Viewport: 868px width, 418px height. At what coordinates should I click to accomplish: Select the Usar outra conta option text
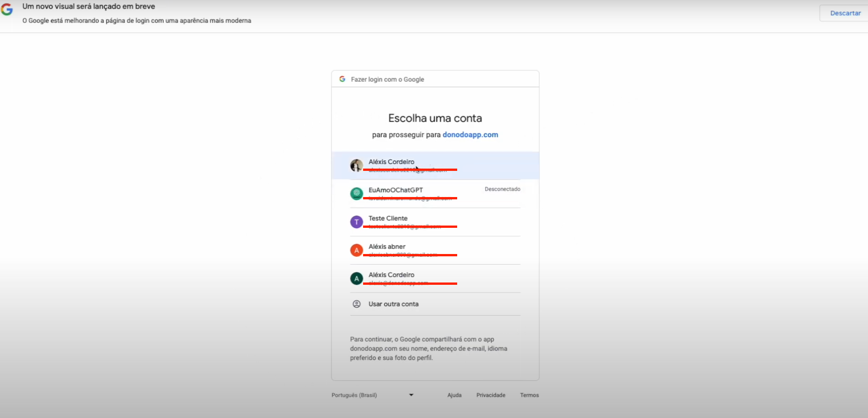[x=393, y=304]
